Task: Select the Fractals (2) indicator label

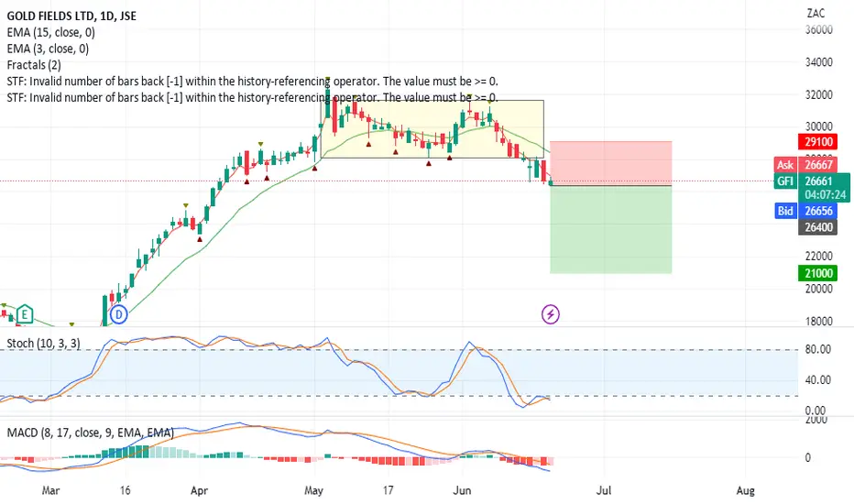Action: click(34, 65)
